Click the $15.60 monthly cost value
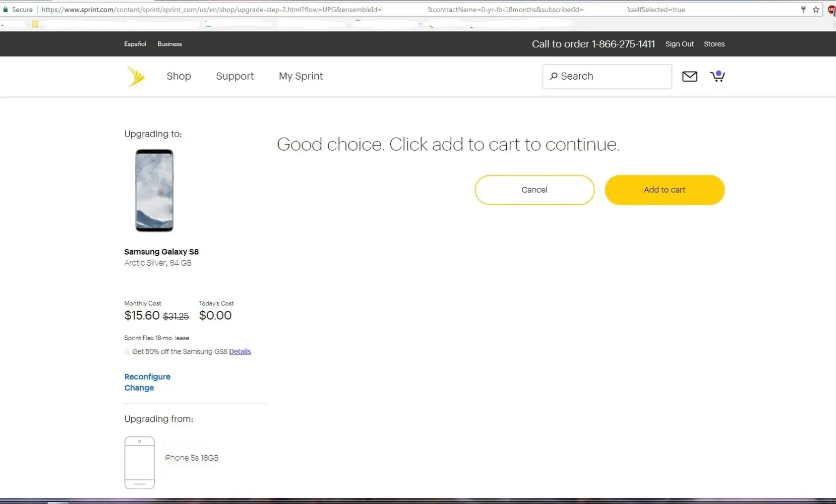This screenshot has height=504, width=836. [x=142, y=316]
